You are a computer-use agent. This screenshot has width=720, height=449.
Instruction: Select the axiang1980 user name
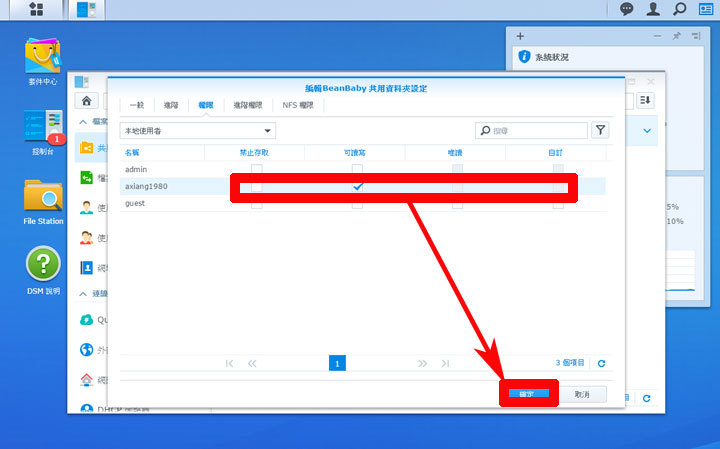tap(146, 186)
